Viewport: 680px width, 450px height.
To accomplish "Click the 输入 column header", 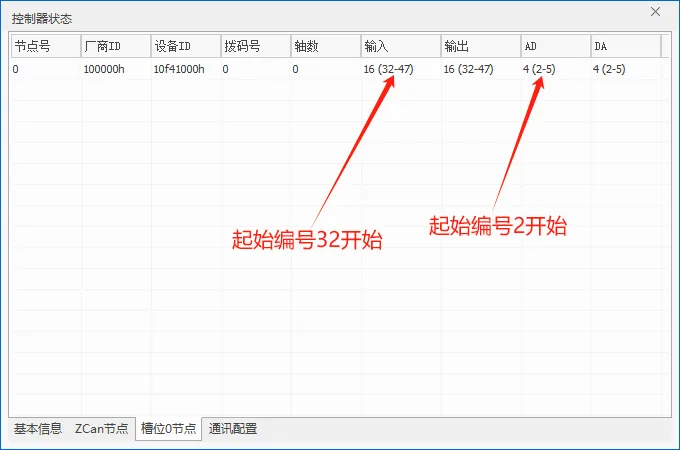I will tap(401, 46).
